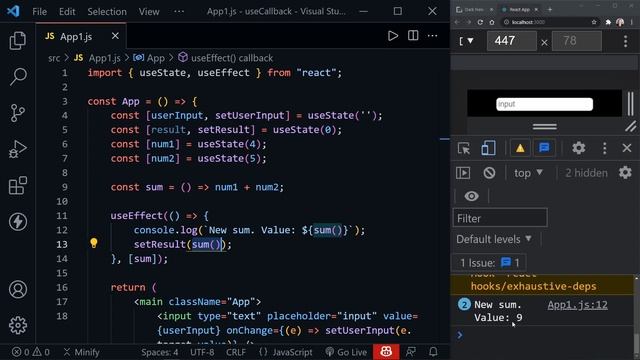Open the Explorer view in VS Code
640x360 pixels.
[x=18, y=40]
